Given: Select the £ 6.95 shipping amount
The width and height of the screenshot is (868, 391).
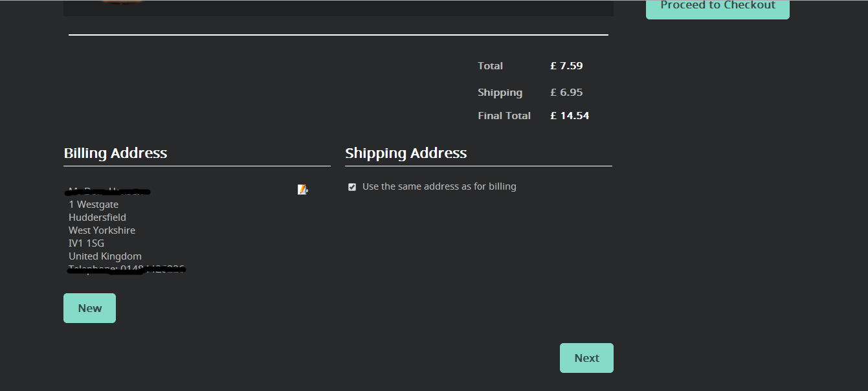Looking at the screenshot, I should coord(566,93).
